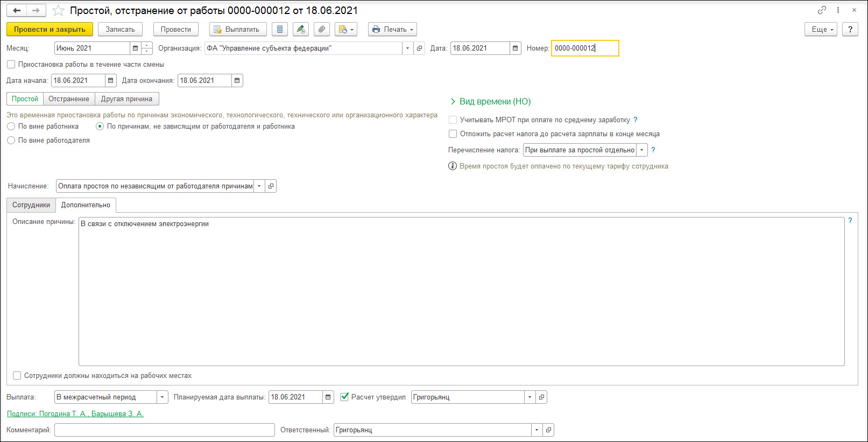Switch to Простой reason tab
The height and width of the screenshot is (442, 868).
pos(25,99)
